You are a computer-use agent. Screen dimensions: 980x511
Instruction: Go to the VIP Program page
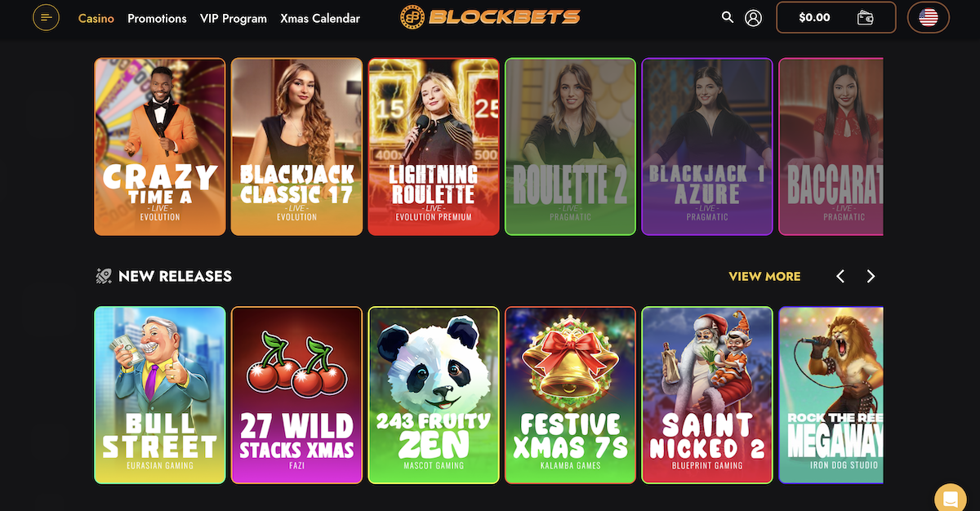tap(234, 18)
